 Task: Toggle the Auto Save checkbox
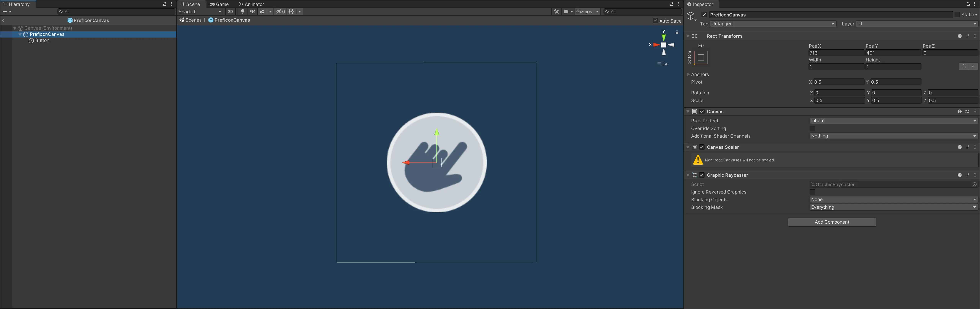[655, 20]
